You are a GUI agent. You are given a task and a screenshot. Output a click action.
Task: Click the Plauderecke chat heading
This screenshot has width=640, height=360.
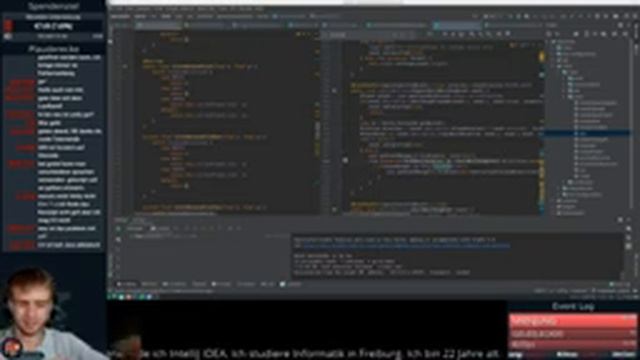53,49
